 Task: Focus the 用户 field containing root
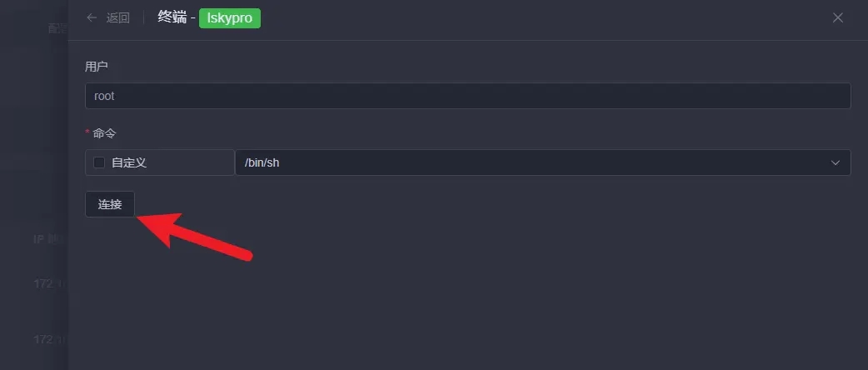click(x=468, y=96)
